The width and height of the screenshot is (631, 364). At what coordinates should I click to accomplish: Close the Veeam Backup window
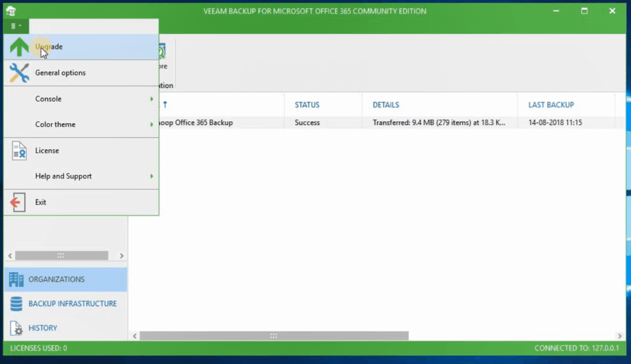click(612, 11)
